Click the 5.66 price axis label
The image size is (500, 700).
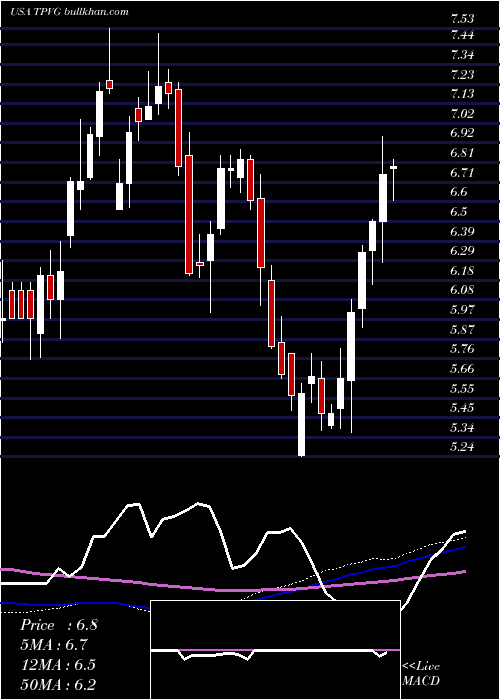click(x=462, y=369)
